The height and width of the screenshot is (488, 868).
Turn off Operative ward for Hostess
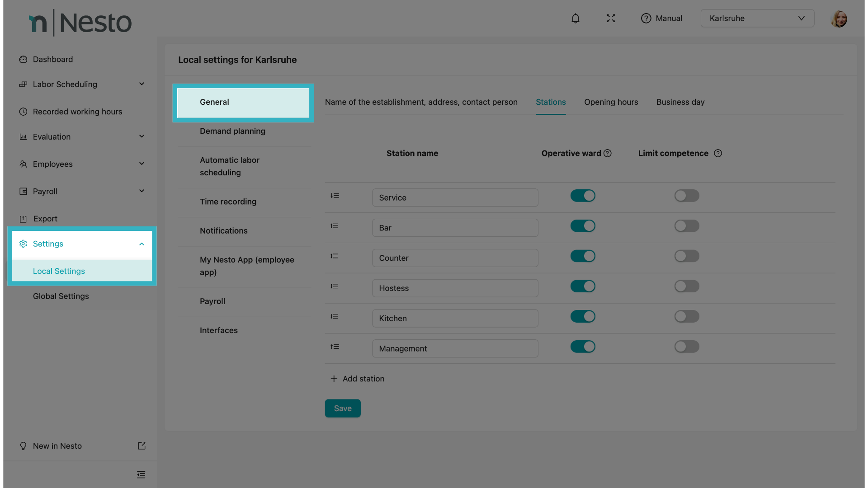coord(583,286)
